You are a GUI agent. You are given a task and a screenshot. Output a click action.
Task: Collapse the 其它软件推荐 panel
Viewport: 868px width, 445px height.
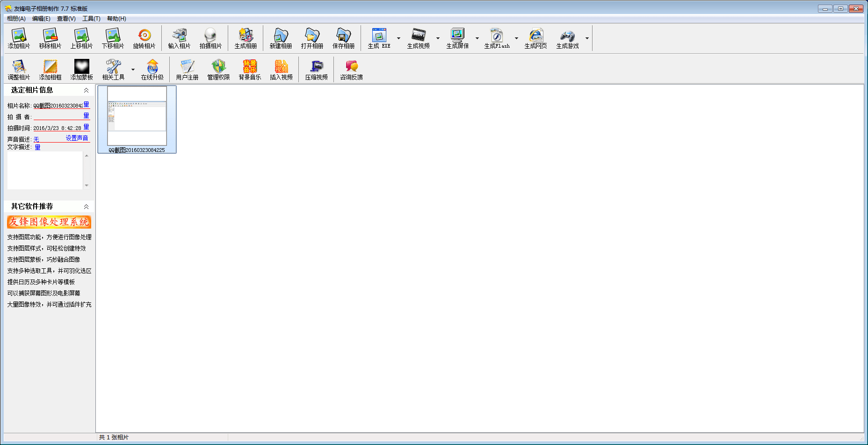[x=86, y=207]
